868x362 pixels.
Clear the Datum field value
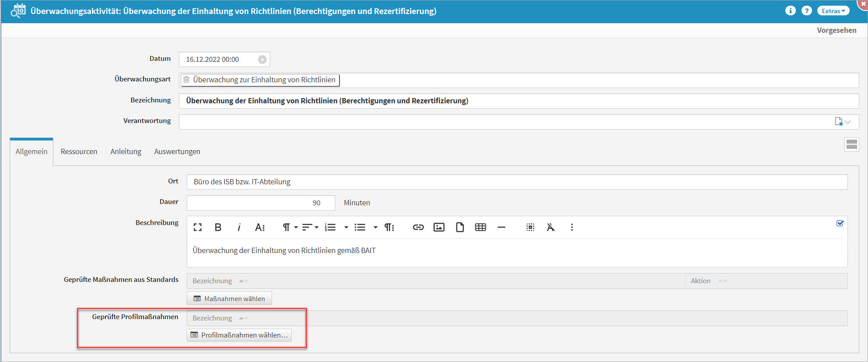click(262, 60)
